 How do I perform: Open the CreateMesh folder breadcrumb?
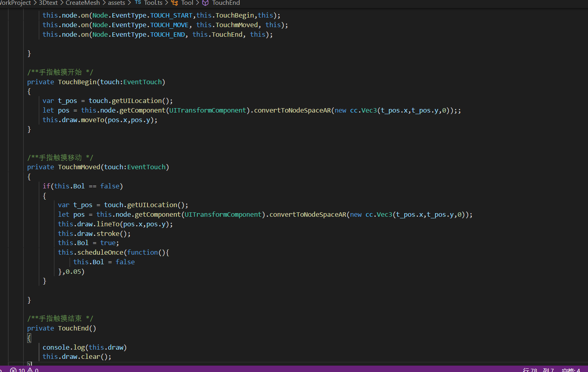tap(83, 3)
